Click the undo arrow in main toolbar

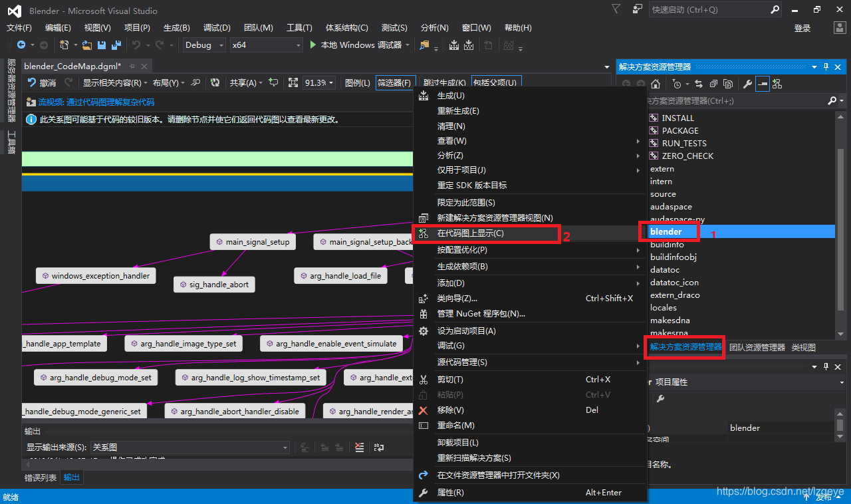136,45
